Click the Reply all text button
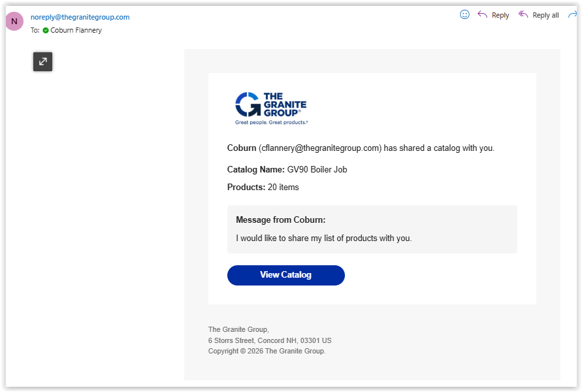Viewport: 582px width, 392px height. tap(545, 15)
